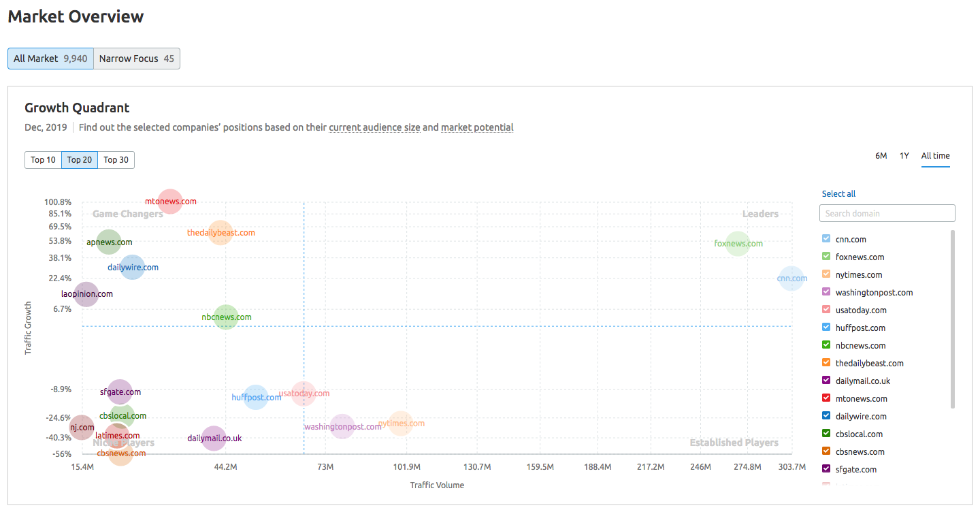The height and width of the screenshot is (512, 980).
Task: Click the Growth Quadrant heading
Action: pos(77,108)
